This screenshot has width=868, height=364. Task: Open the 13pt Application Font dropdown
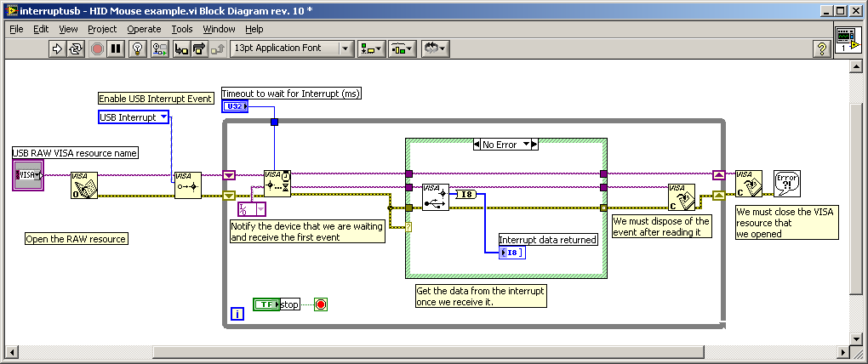point(292,48)
